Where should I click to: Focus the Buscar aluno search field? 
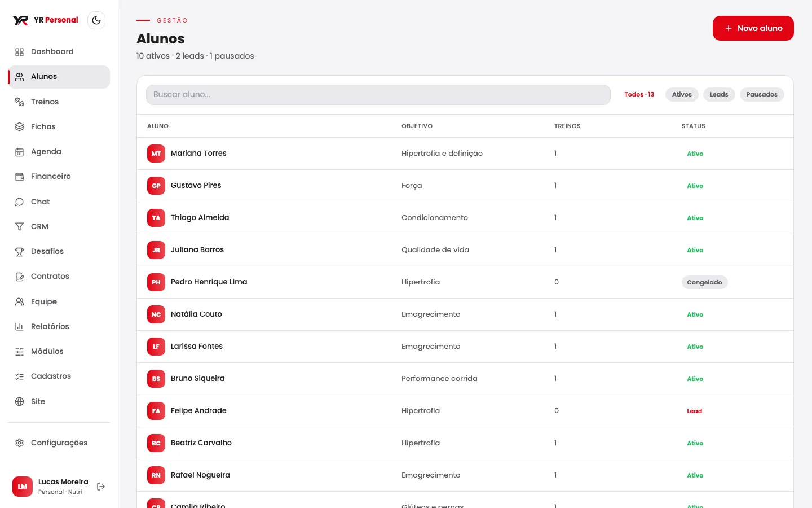click(x=378, y=95)
